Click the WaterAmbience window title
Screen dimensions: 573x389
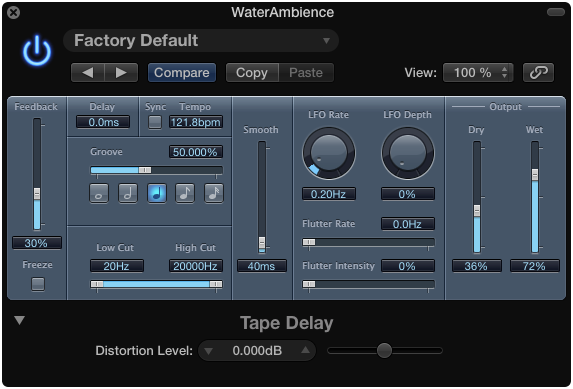(282, 12)
